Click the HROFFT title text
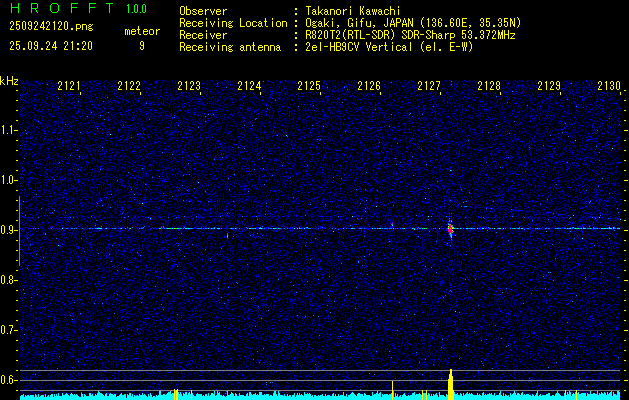 tap(62, 8)
